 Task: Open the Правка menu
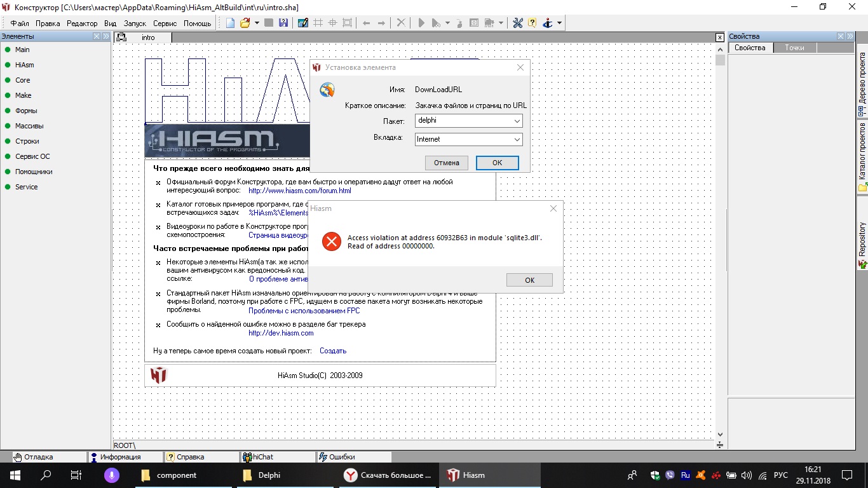(x=48, y=24)
